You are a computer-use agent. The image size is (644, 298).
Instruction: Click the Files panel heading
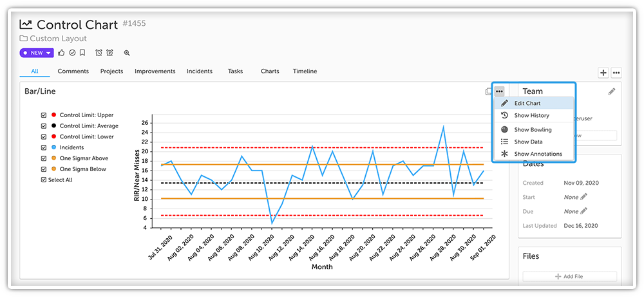[531, 256]
